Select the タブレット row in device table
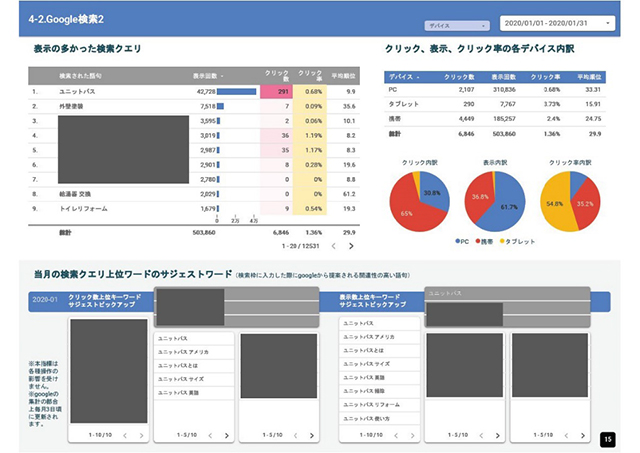The width and height of the screenshot is (640, 453). pos(495,104)
